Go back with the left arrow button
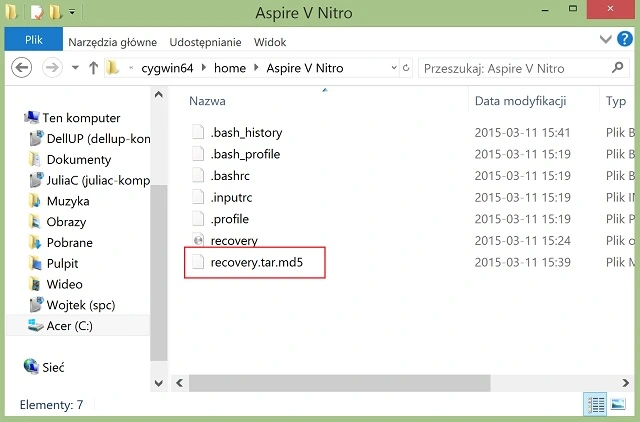Screen dimensions: 640x422 pos(21,68)
